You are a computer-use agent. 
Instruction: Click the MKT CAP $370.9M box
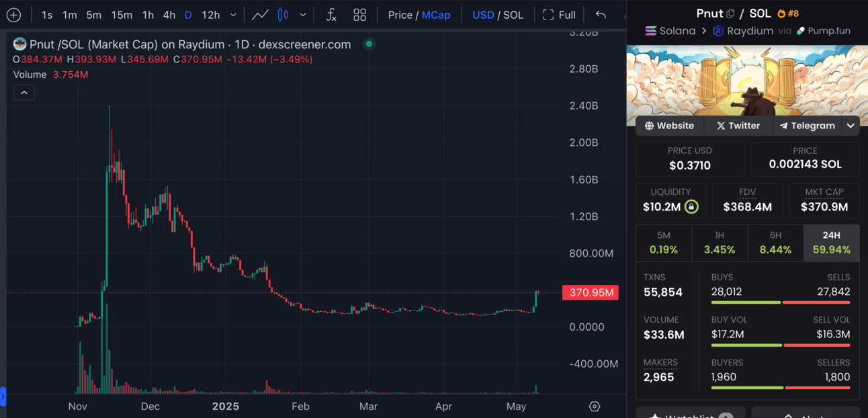click(824, 200)
